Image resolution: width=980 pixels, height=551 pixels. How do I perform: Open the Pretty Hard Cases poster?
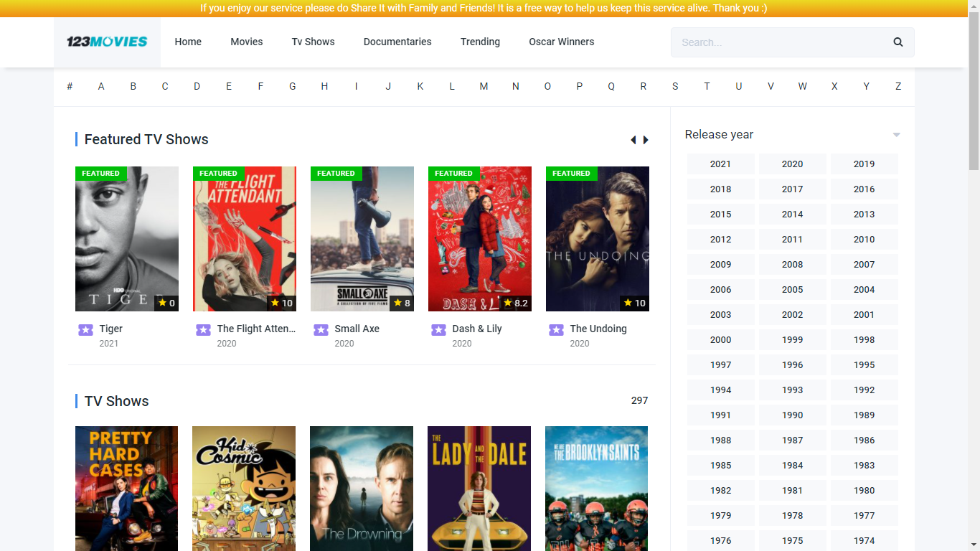[126, 489]
